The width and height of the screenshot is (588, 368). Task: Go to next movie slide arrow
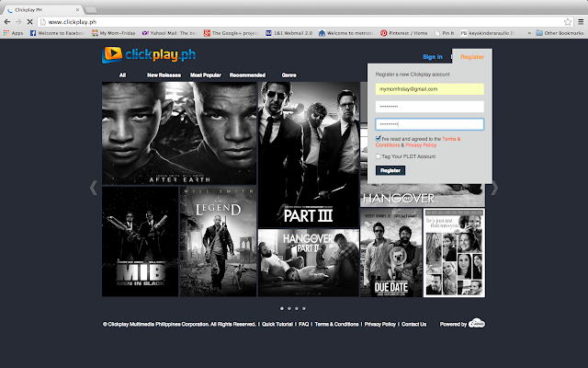[x=494, y=188]
